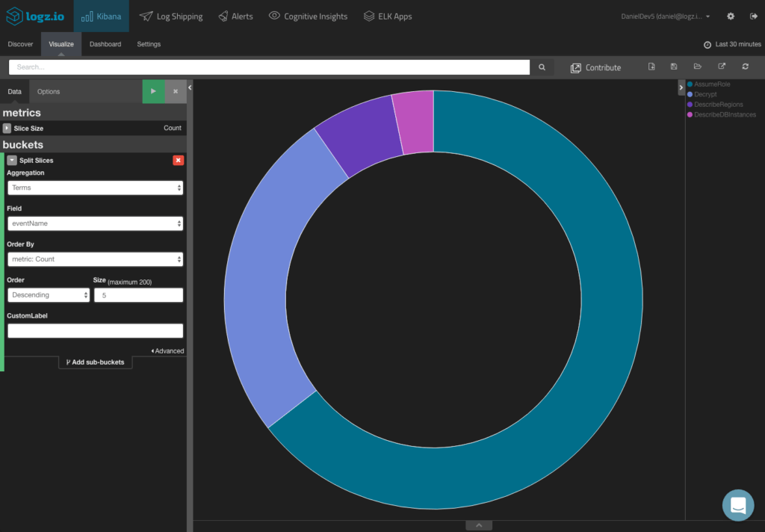The image size is (765, 532).
Task: Share the visualization via the share icon
Action: click(721, 66)
